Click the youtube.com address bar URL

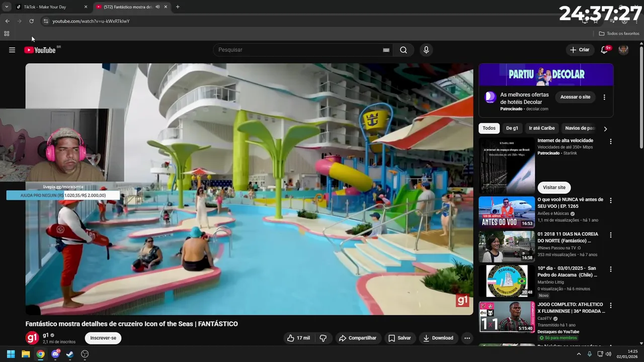(91, 21)
